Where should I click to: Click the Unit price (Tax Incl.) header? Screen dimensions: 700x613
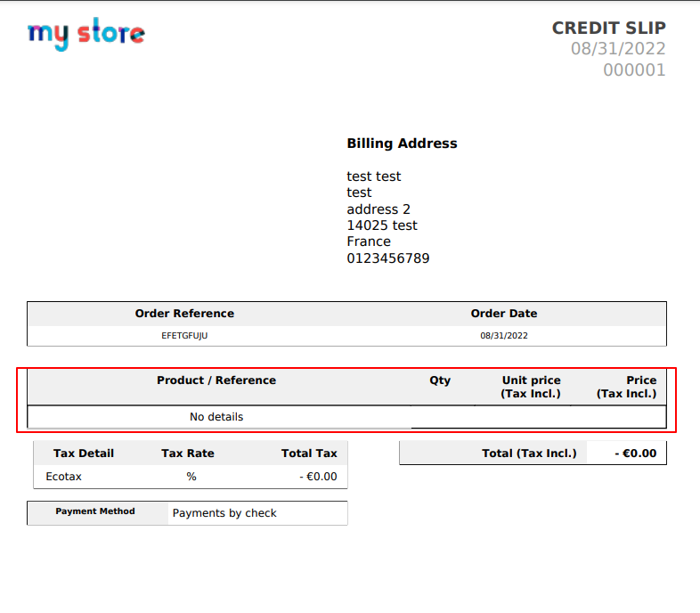click(x=531, y=387)
